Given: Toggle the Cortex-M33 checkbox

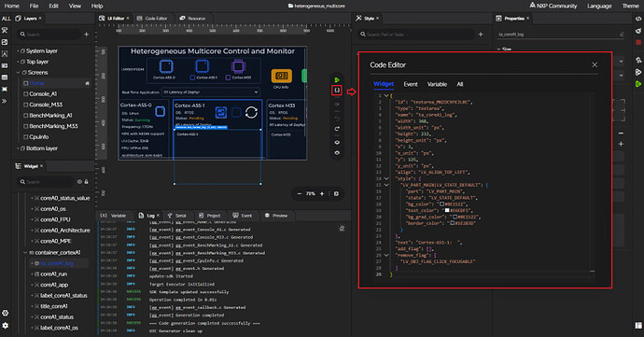Looking at the screenshot, I should pos(228,77).
